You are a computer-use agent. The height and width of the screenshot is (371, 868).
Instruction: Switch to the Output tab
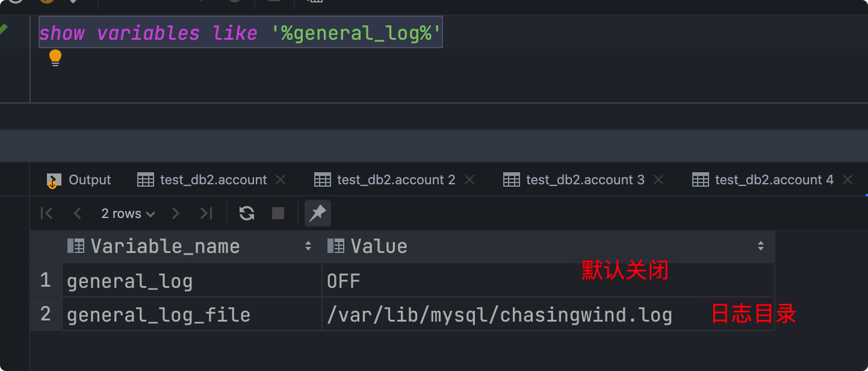[79, 179]
